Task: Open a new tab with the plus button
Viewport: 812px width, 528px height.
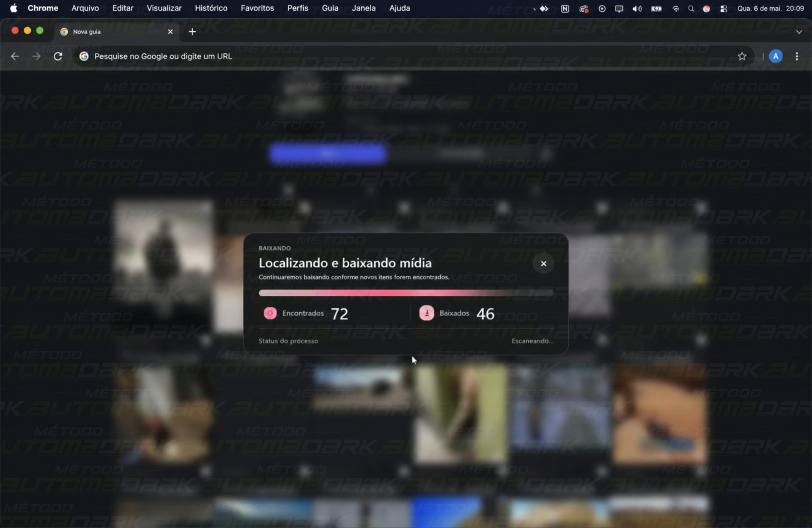Action: tap(192, 32)
